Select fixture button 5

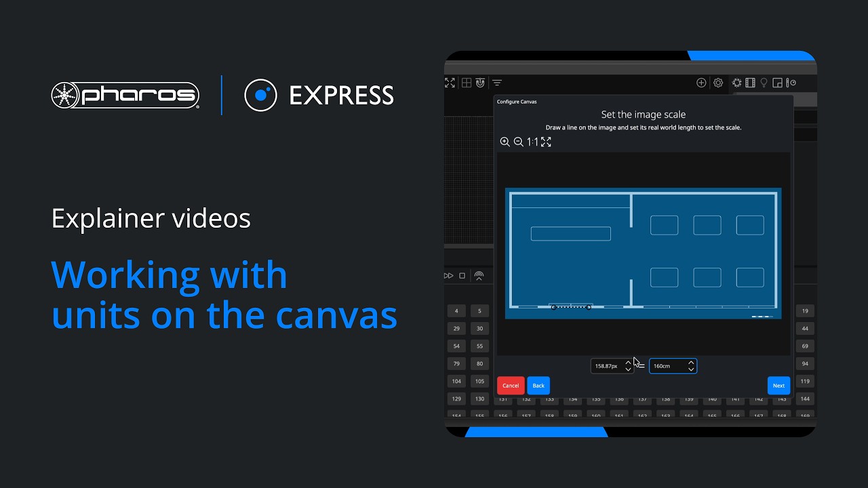[x=479, y=311]
